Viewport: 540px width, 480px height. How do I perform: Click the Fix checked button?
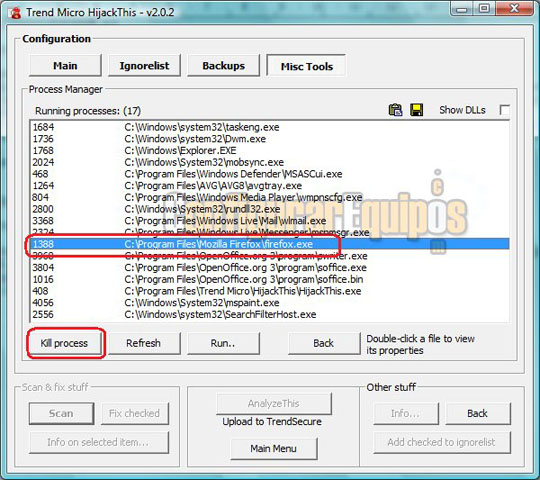pyautogui.click(x=135, y=413)
